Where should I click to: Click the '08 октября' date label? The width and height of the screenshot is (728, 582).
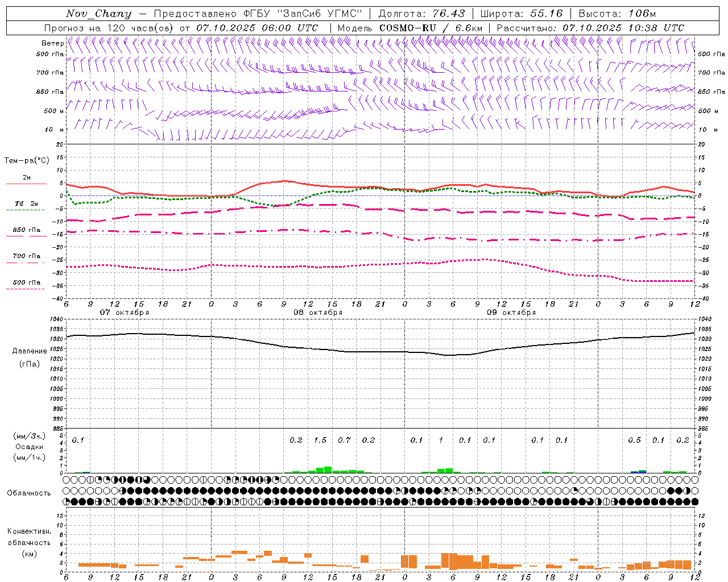coord(317,313)
